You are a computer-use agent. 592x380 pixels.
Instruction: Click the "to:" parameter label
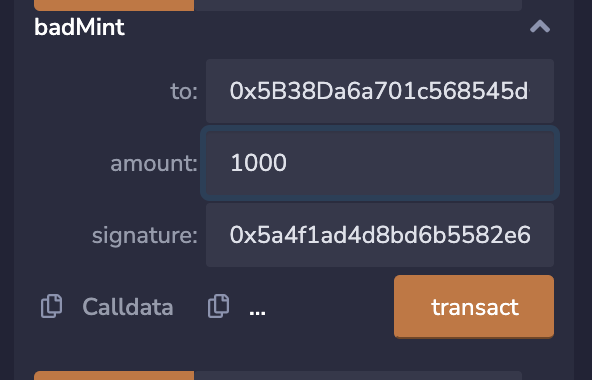[184, 91]
